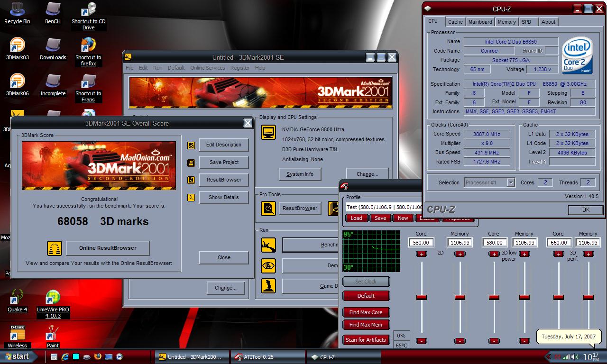Click the 2D Memory clock slider handle
The width and height of the screenshot is (607, 364).
460,297
